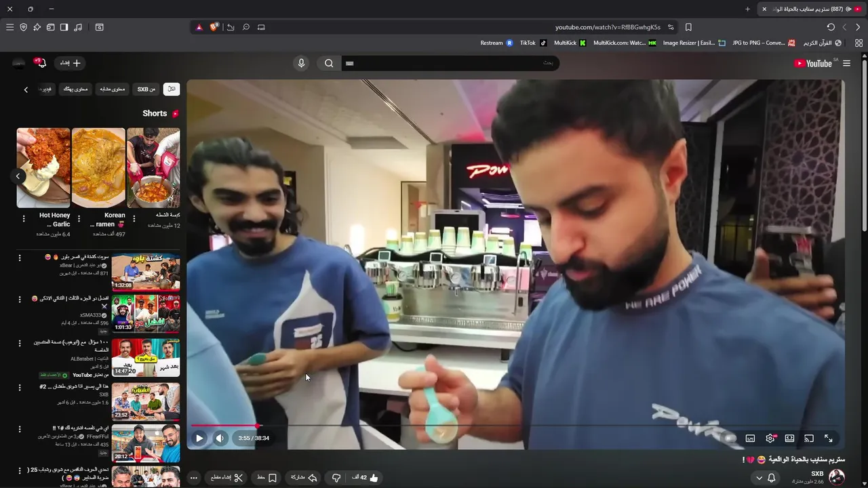Screen dimensions: 868x488
Task: Open the Hot Honey Garlic short
Action: tap(43, 167)
